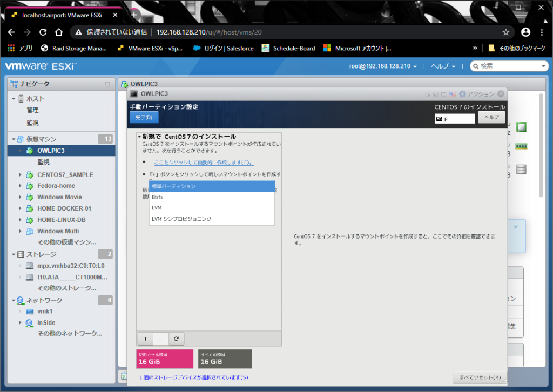Open the new tab plus button
The height and width of the screenshot is (392, 553).
134,15
